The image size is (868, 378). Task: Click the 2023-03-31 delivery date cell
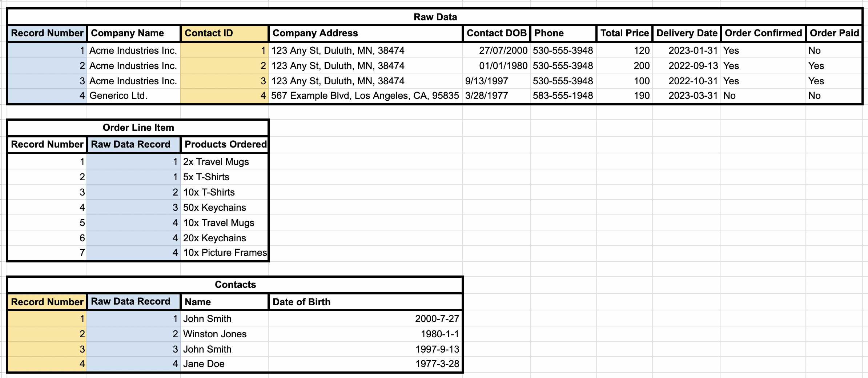(x=687, y=96)
